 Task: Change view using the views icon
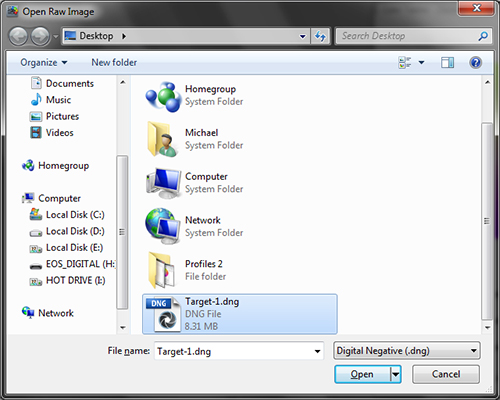click(x=405, y=62)
